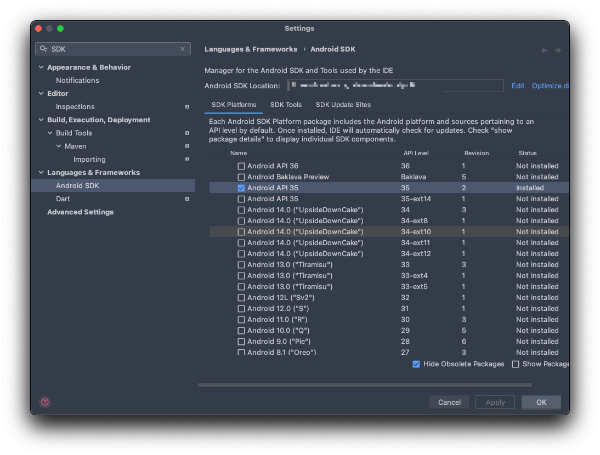600x455 pixels.
Task: Click API level 34-ext12 cell
Action: (416, 254)
